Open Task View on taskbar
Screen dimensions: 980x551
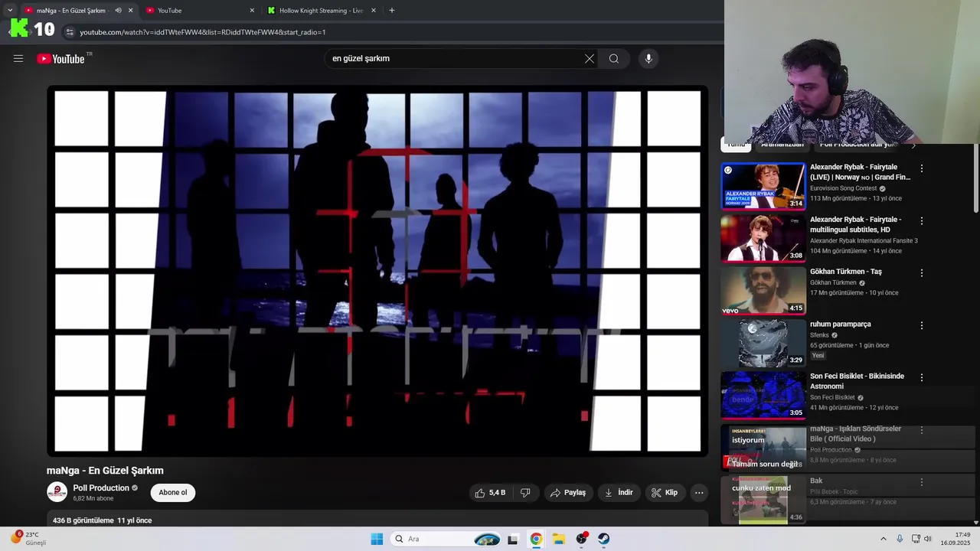[513, 539]
